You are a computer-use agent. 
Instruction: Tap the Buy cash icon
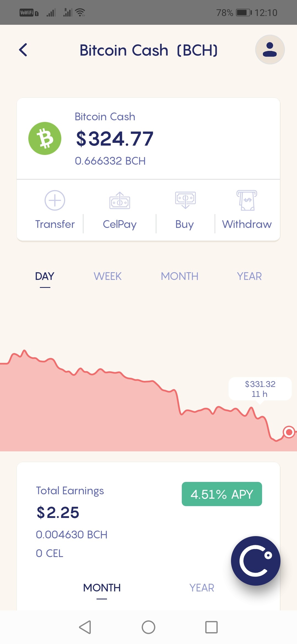(x=185, y=200)
